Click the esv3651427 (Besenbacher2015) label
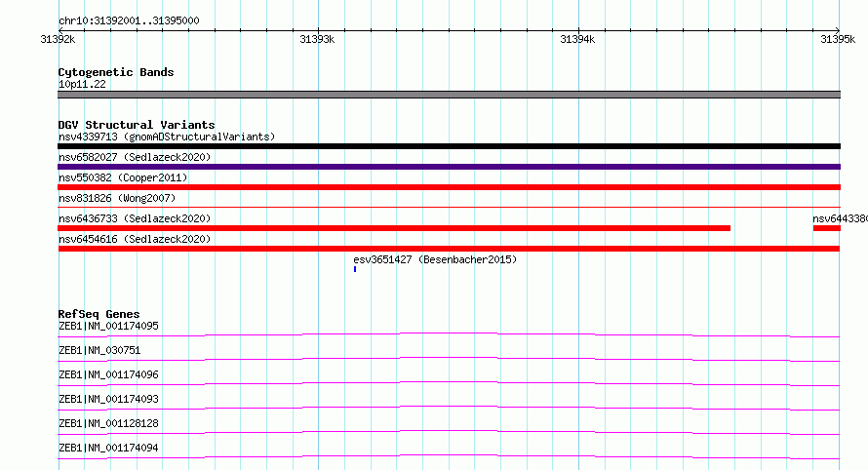 435,259
